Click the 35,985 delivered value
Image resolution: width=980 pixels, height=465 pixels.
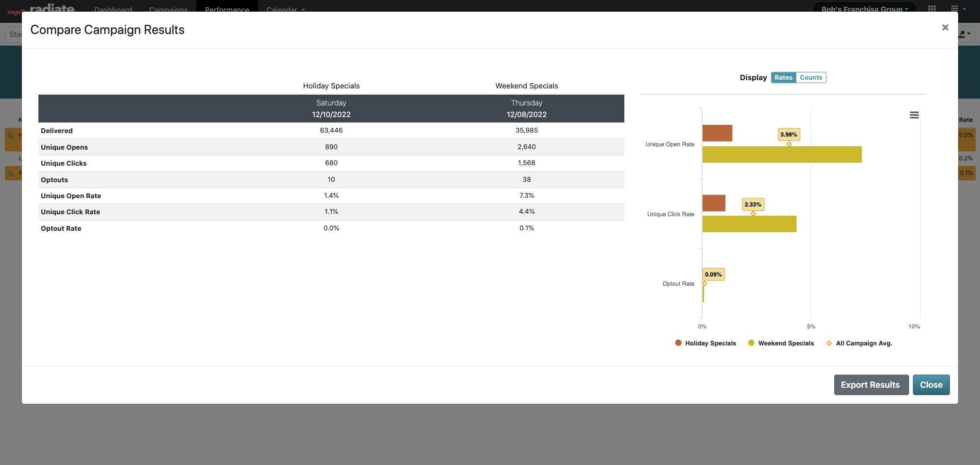pos(527,130)
